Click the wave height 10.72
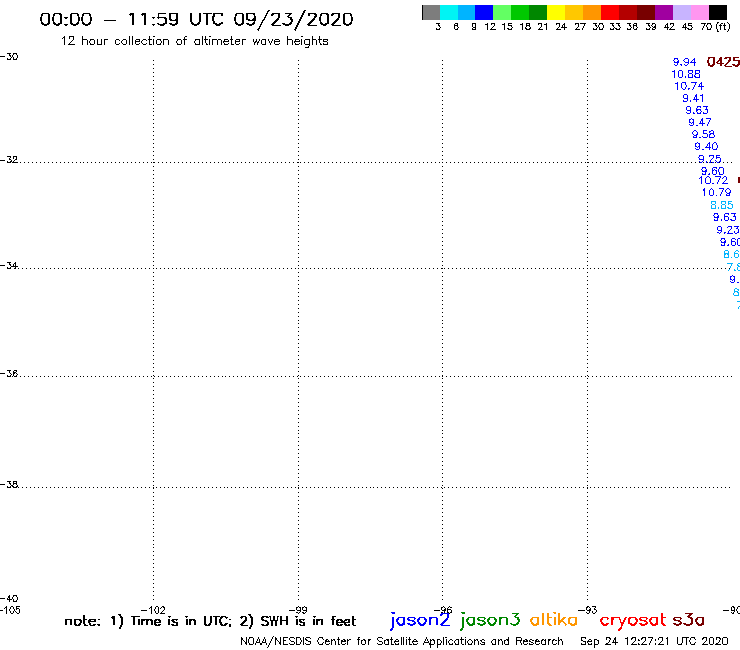 point(713,180)
